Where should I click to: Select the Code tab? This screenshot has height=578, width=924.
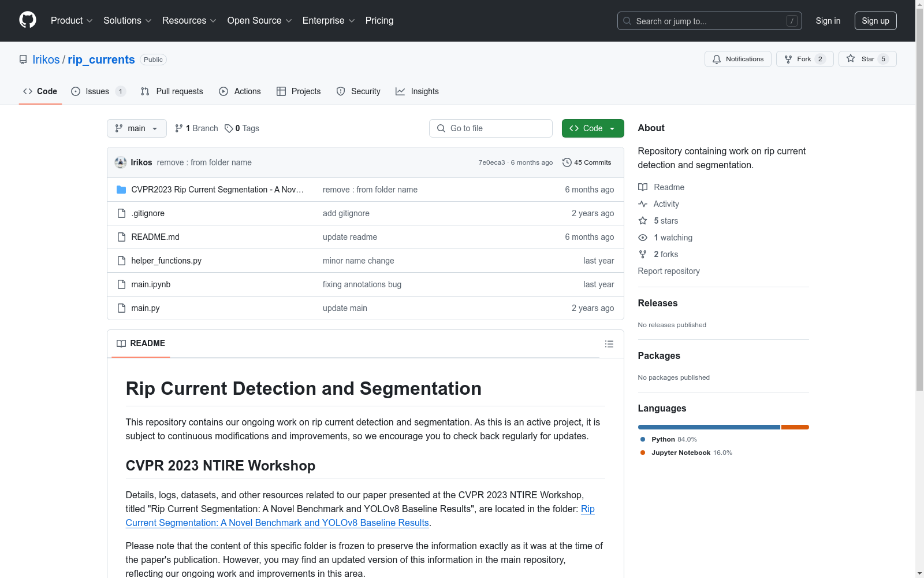coord(40,91)
